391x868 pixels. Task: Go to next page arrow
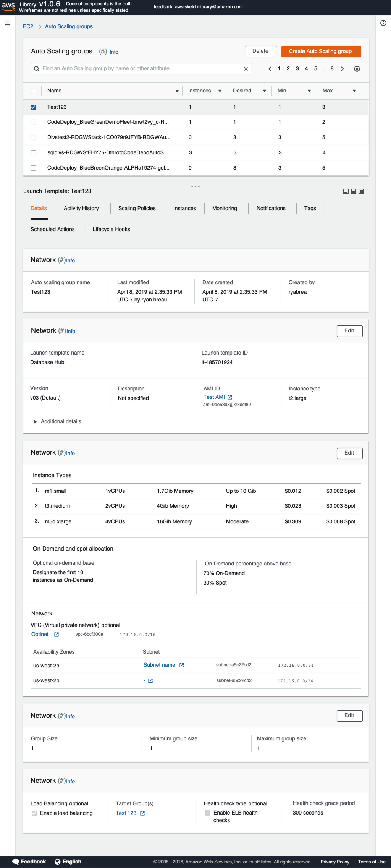pos(343,69)
